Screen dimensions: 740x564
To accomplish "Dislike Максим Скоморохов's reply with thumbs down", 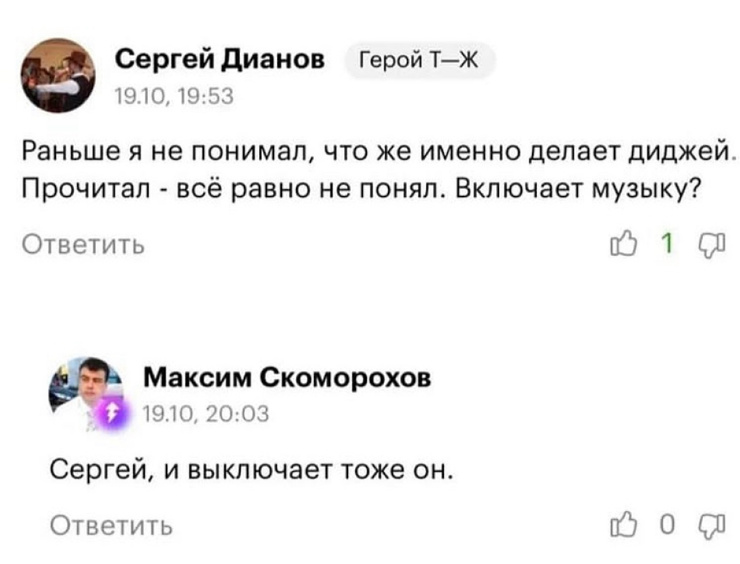I will click(704, 523).
